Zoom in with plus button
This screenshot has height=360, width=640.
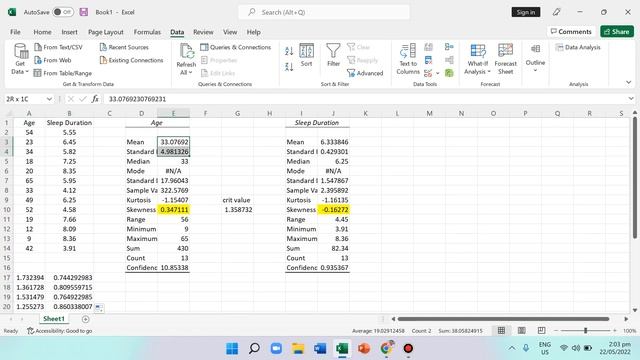(x=615, y=330)
